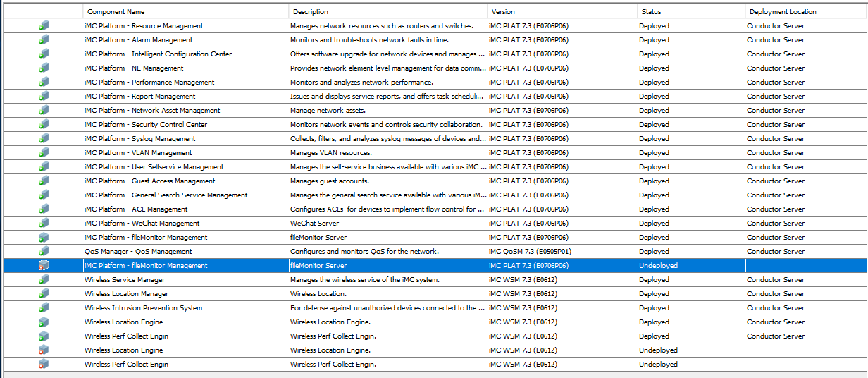Screen dimensions: 868x378
Task: Sort by the Version column header
Action: coord(562,12)
